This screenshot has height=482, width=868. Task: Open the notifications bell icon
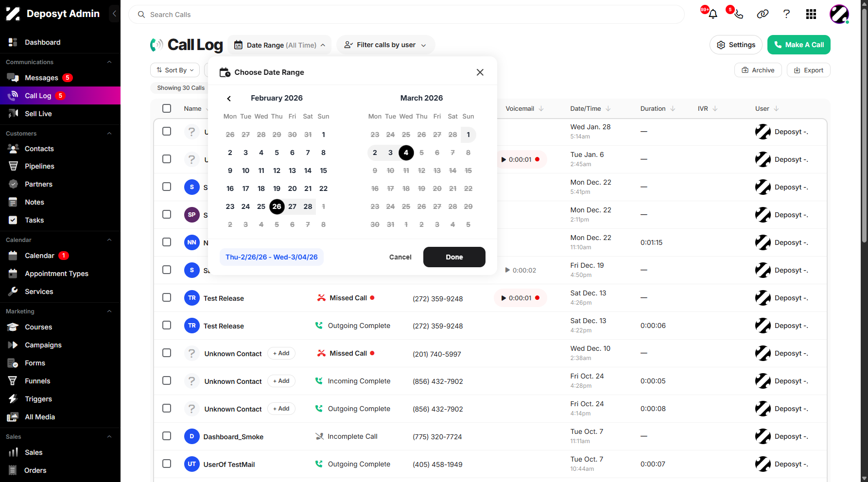coord(712,14)
